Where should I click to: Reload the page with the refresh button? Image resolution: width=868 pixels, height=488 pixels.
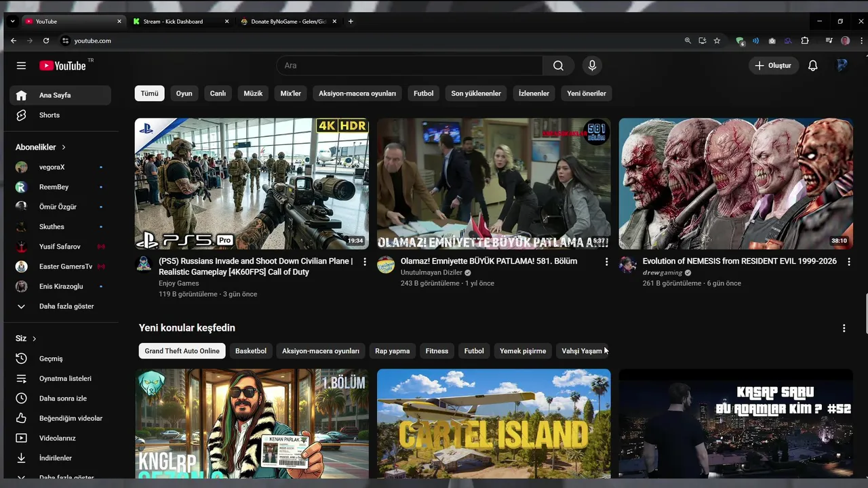point(46,41)
